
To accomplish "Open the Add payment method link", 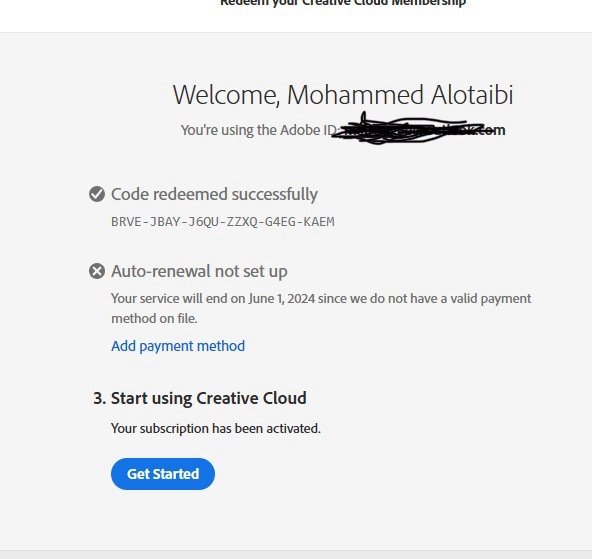I will pos(178,346).
